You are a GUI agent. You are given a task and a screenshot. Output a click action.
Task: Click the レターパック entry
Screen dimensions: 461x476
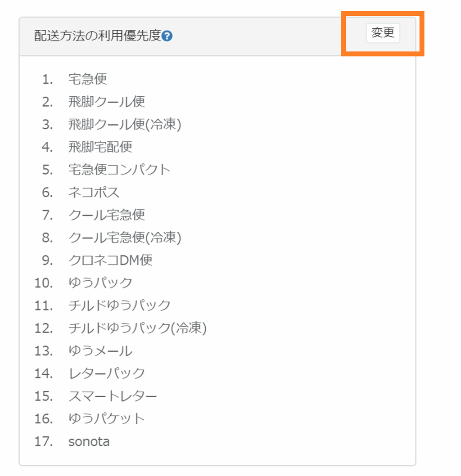tap(106, 373)
